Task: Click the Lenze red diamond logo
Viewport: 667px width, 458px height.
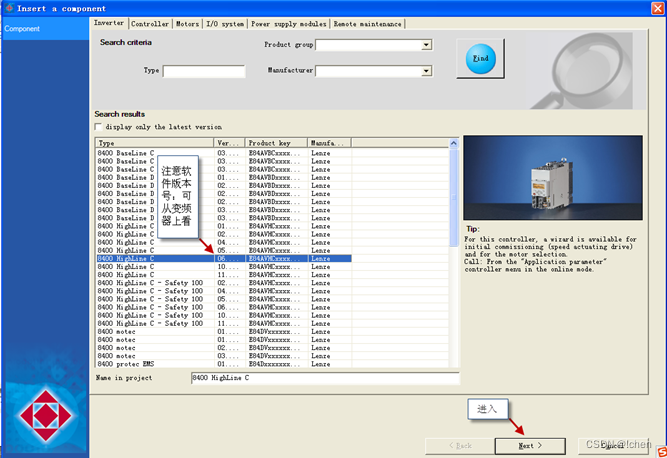Action: pos(46,415)
